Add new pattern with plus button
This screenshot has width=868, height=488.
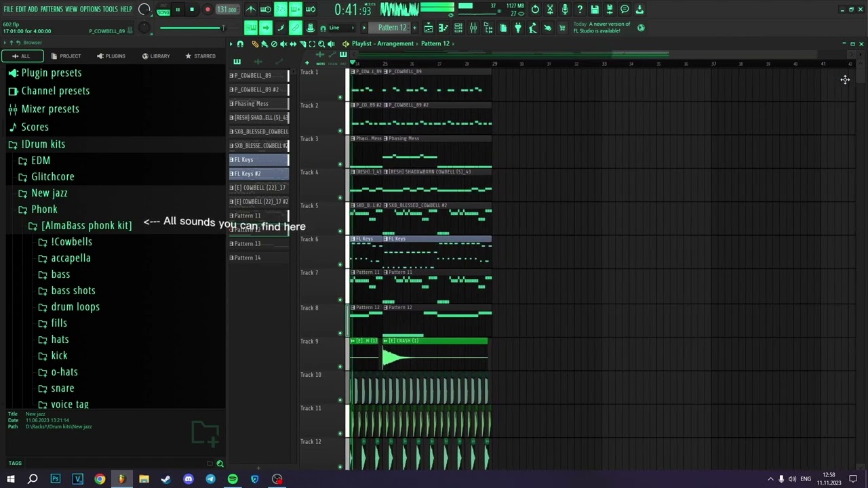point(414,28)
